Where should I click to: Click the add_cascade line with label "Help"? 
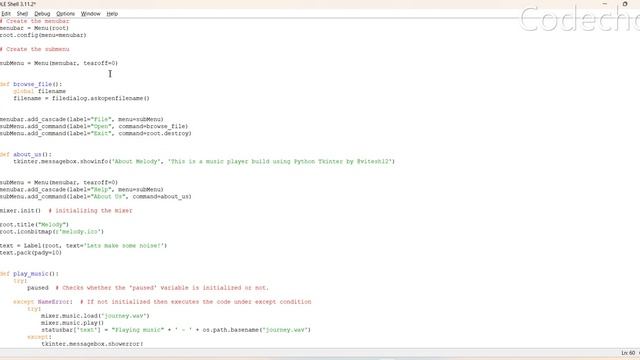(x=82, y=189)
